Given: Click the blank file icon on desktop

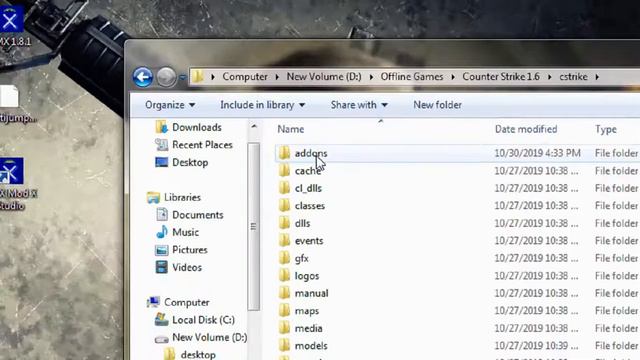Looking at the screenshot, I should [10, 97].
